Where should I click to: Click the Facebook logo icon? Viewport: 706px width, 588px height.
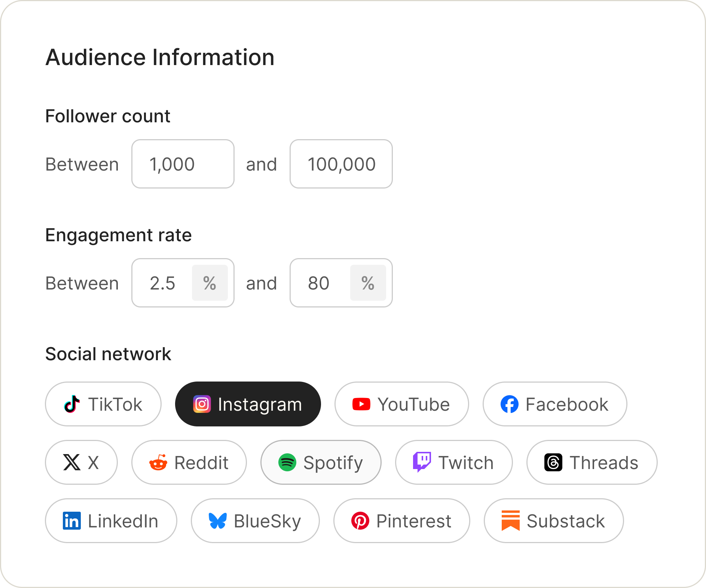510,404
